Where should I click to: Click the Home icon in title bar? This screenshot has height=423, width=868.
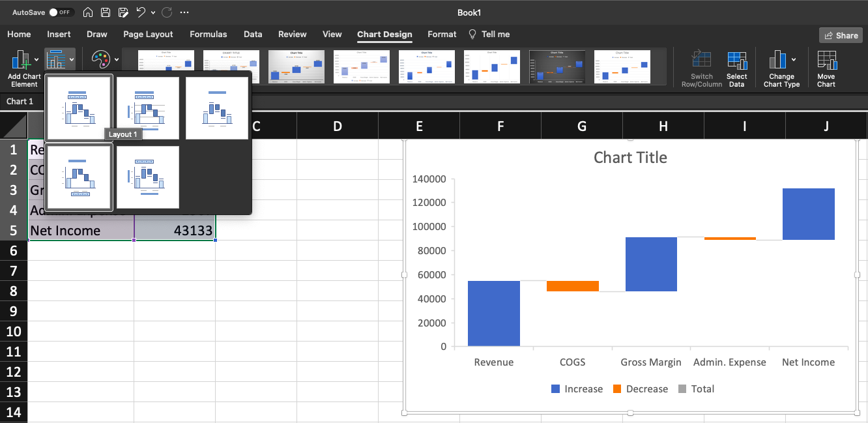point(88,12)
